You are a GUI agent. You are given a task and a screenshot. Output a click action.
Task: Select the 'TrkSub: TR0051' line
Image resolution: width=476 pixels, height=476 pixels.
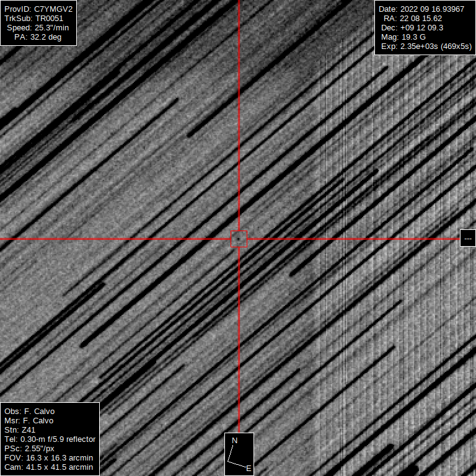coord(33,19)
